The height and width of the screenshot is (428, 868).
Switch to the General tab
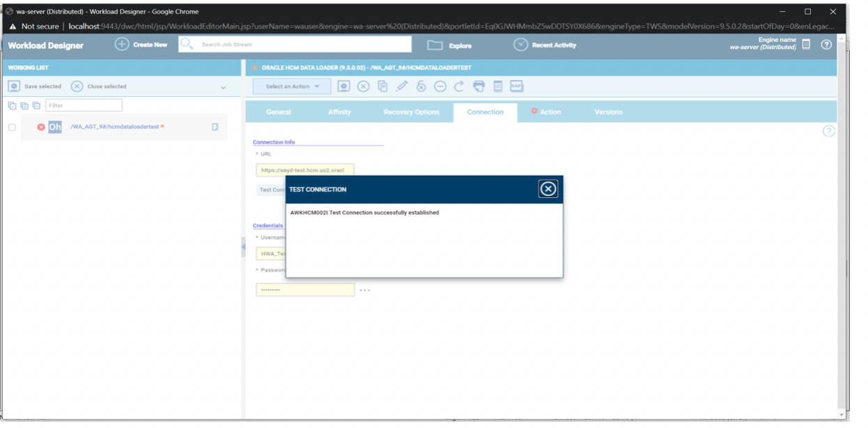click(x=279, y=112)
